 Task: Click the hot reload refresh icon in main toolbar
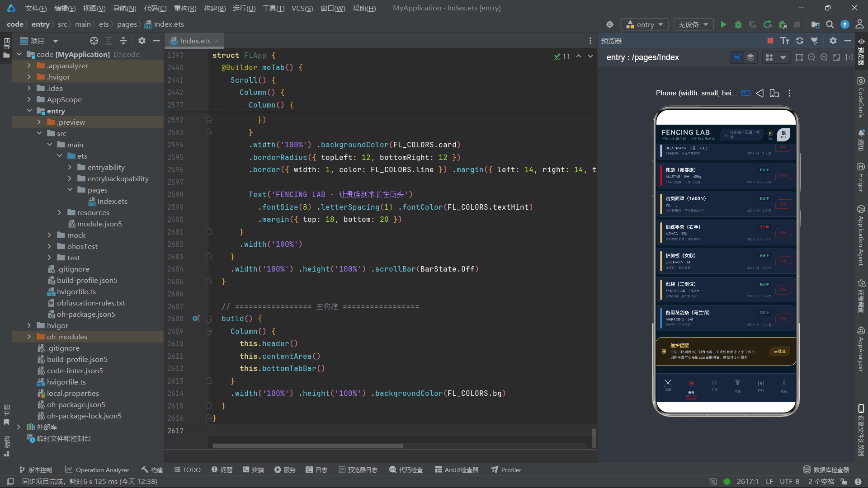[x=768, y=24]
